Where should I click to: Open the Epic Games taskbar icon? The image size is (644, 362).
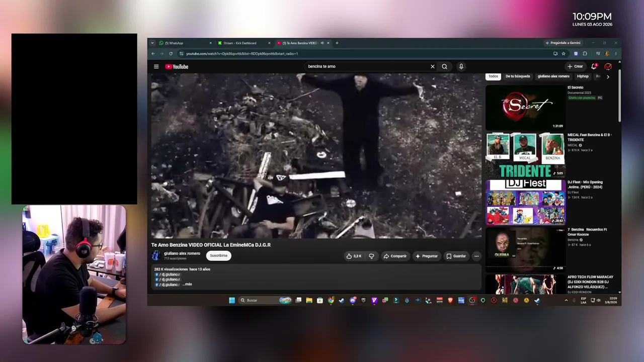(363, 300)
